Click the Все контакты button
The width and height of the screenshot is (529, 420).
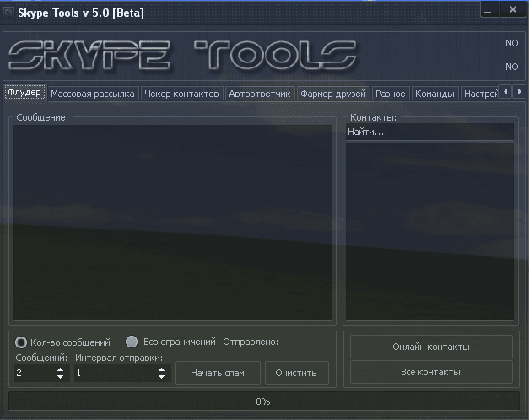pos(431,372)
